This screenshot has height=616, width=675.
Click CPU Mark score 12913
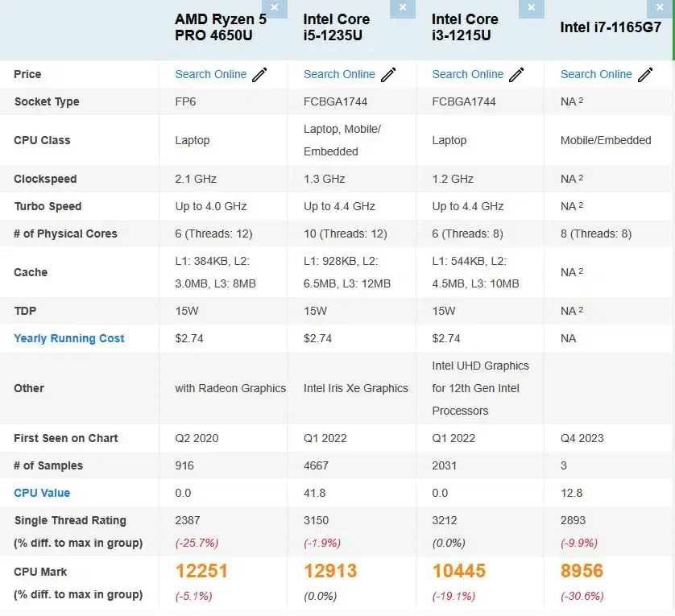pyautogui.click(x=330, y=571)
